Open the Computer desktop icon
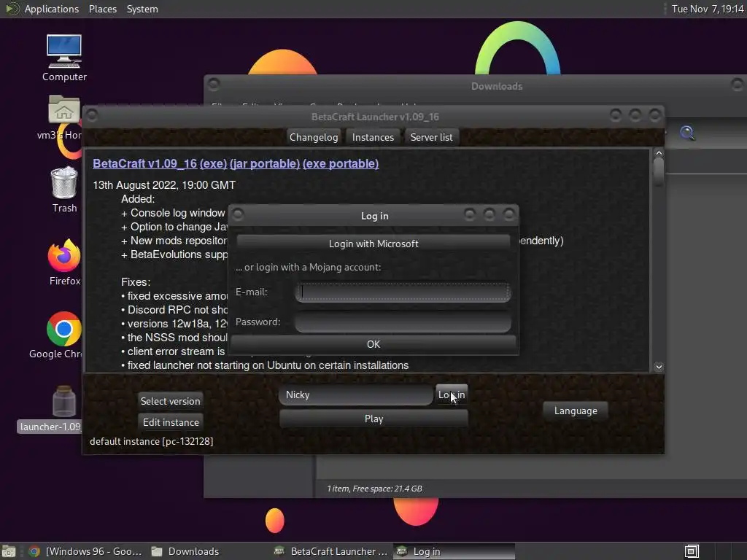747x560 pixels. [x=64, y=57]
